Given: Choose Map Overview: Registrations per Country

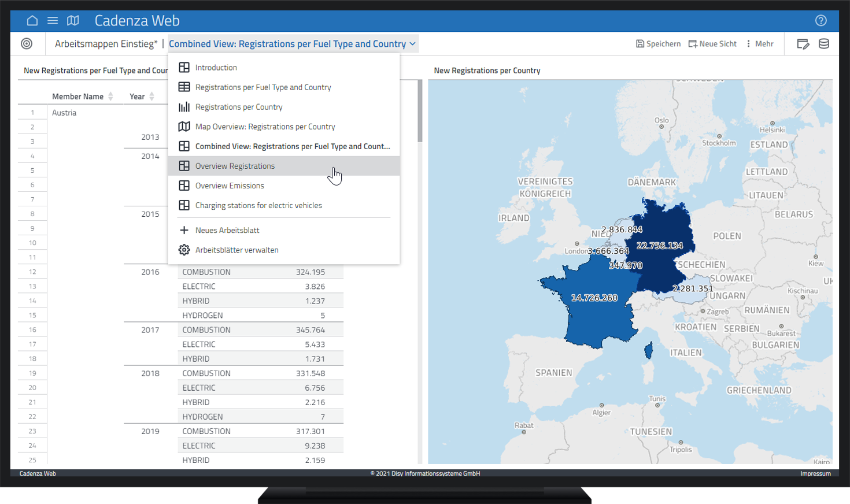Looking at the screenshot, I should coord(265,127).
